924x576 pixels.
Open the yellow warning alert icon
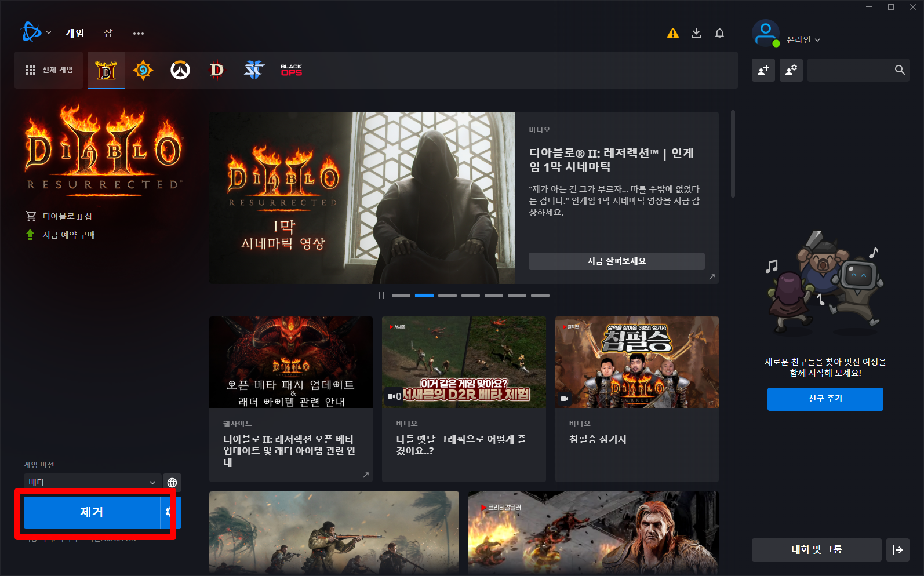(x=673, y=33)
